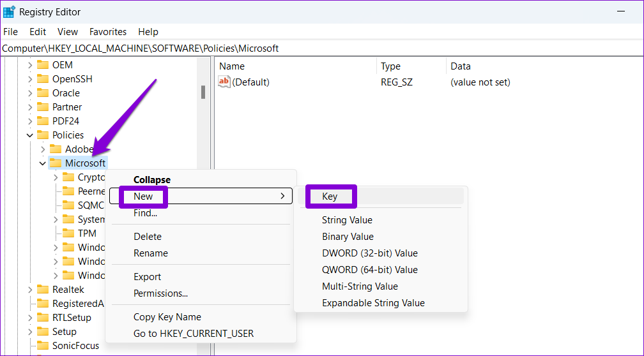Collapse the Microsoft key chevron
This screenshot has height=356, width=644.
tap(42, 163)
